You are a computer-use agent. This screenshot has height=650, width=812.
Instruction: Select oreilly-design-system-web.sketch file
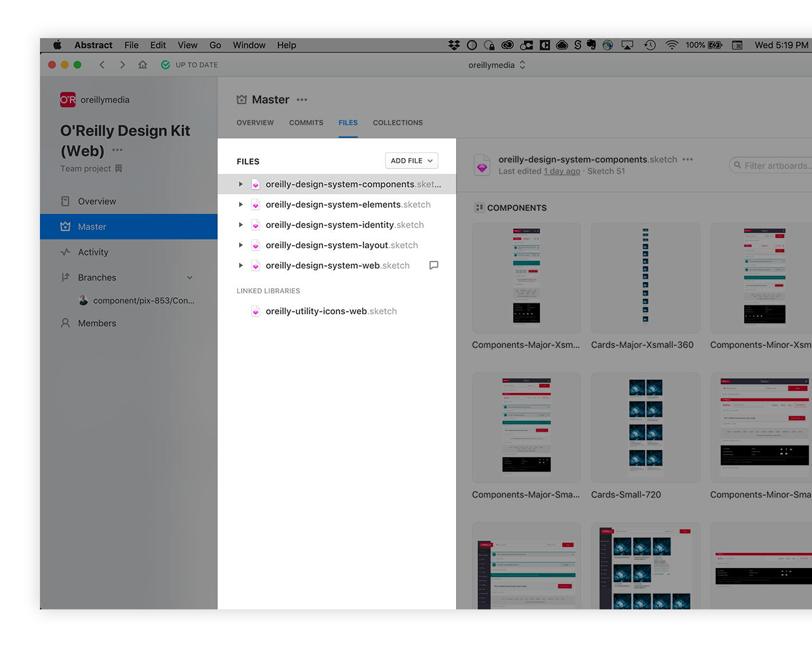point(337,265)
